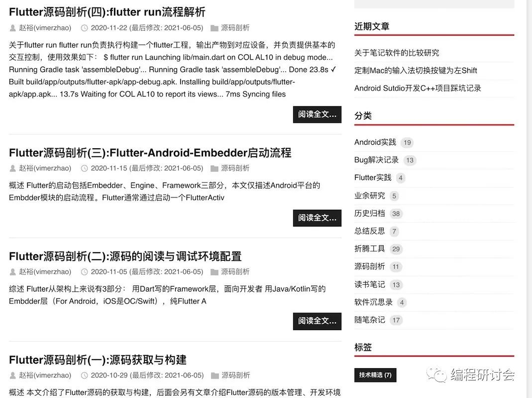This screenshot has width=532, height=398.
Task: Select the Bug解决记录 category
Action: click(376, 160)
